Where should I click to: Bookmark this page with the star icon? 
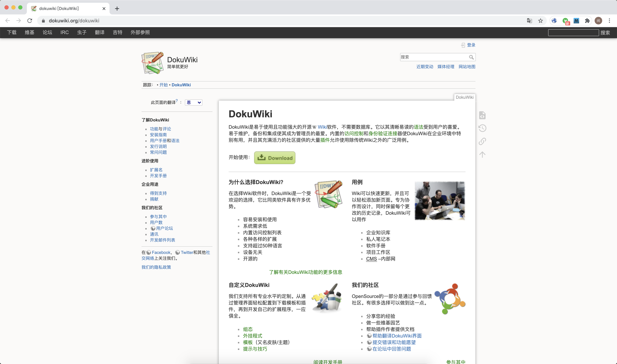[x=540, y=21]
